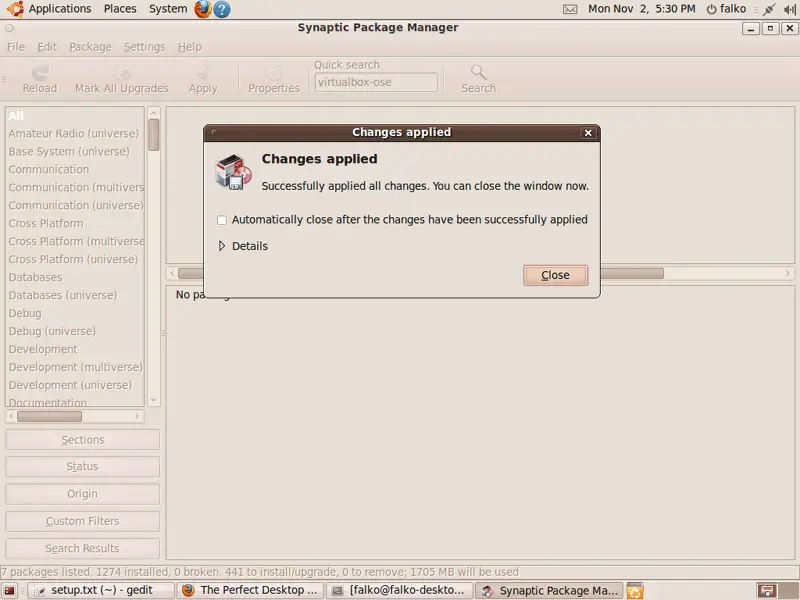Select Amateur Radio (universe) category

75,134
